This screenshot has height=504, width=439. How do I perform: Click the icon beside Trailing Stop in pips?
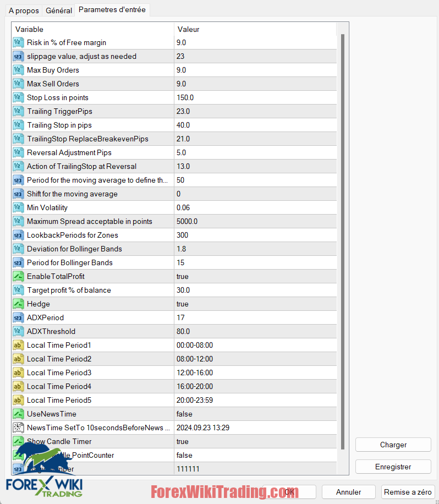click(18, 125)
